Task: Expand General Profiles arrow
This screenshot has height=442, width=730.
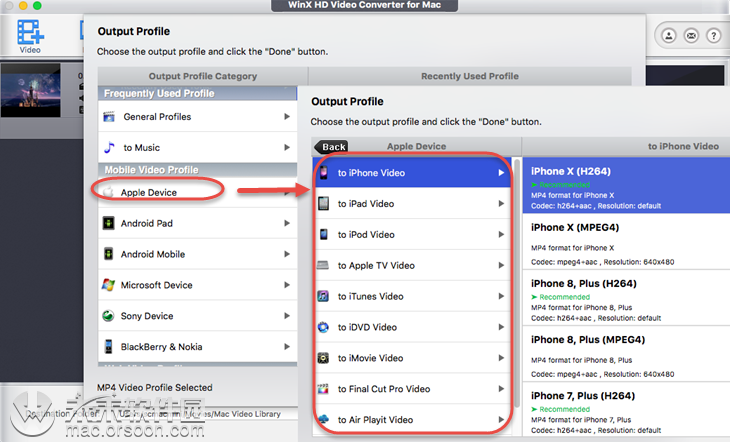Action: (x=287, y=116)
